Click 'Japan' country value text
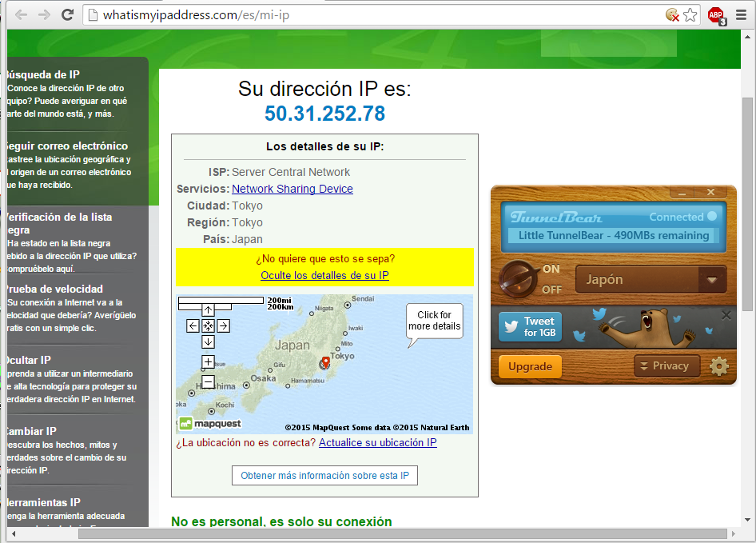Viewport: 756px width, 543px height. click(x=248, y=239)
